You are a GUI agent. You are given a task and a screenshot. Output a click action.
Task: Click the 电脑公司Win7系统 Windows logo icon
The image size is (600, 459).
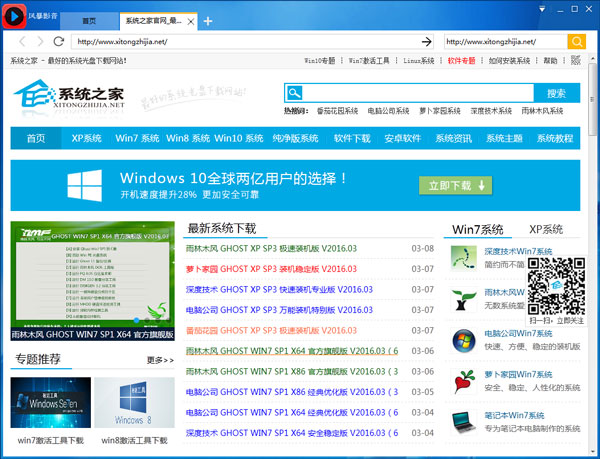[464, 340]
